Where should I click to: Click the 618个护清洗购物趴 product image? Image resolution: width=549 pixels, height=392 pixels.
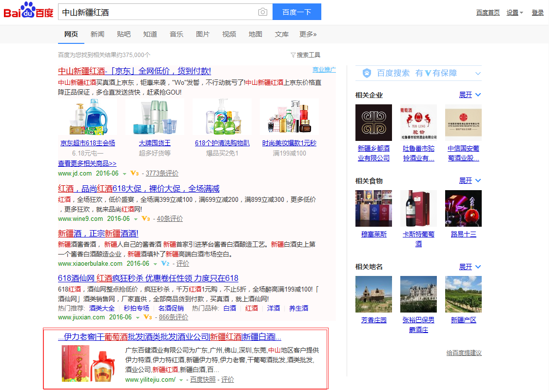click(x=222, y=117)
